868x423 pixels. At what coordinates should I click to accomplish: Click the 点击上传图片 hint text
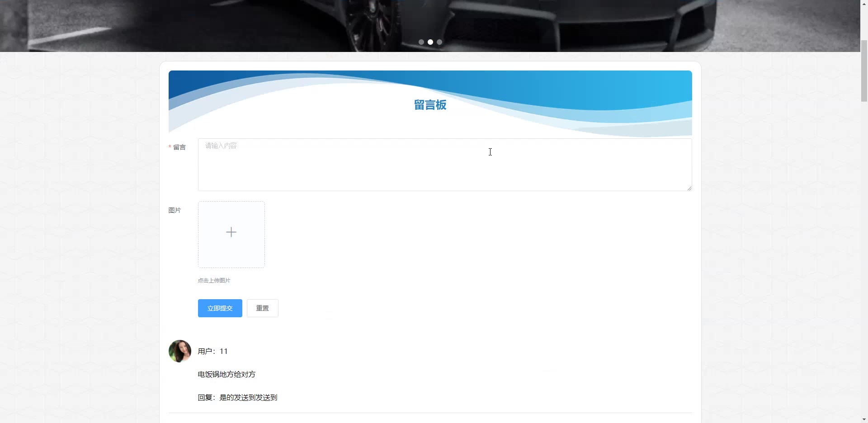(x=214, y=281)
